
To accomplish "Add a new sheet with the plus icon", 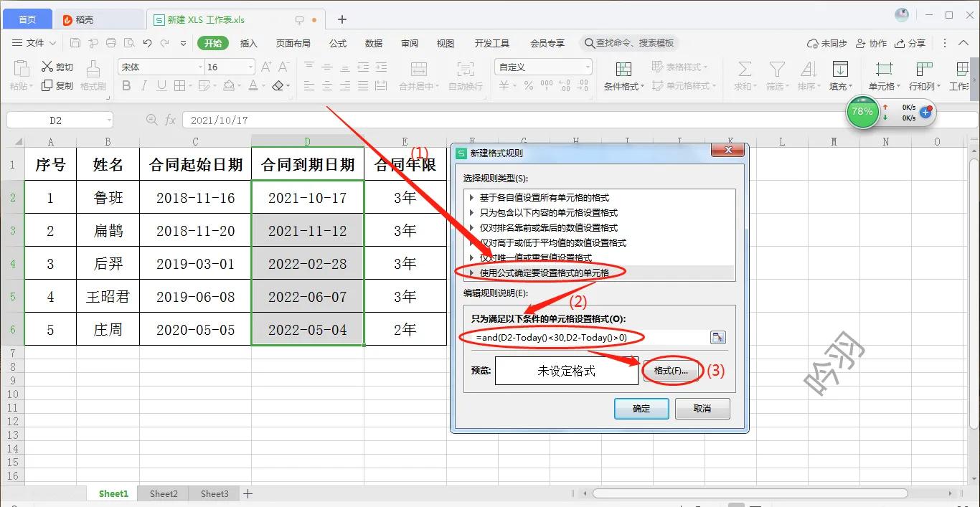I will (248, 493).
